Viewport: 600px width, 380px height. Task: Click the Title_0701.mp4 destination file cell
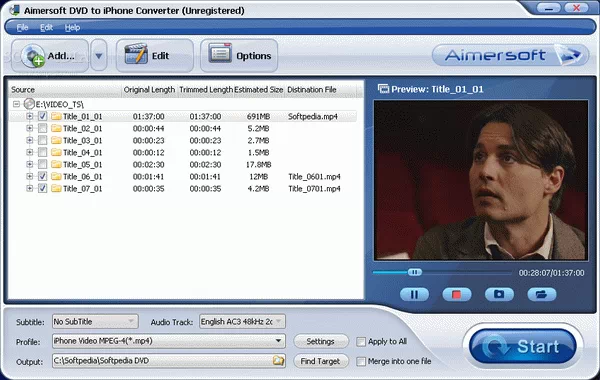pyautogui.click(x=314, y=189)
